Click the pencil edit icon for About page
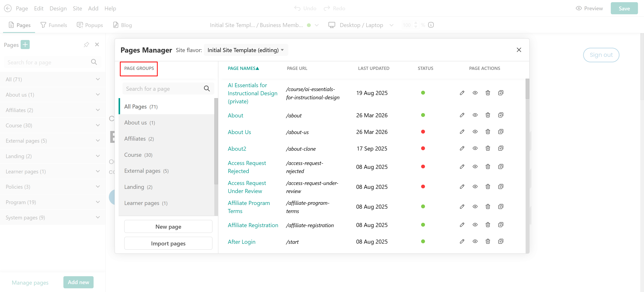Image resolution: width=644 pixels, height=292 pixels. [x=462, y=115]
